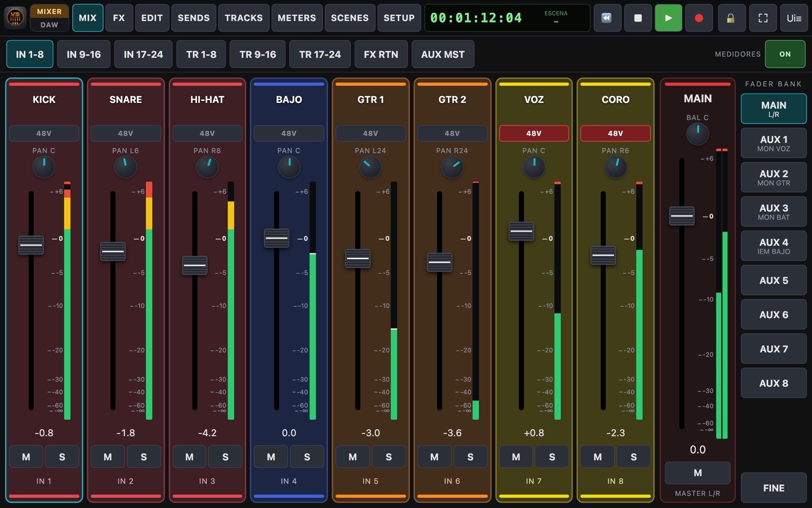Start playback with the green play button
Image resolution: width=812 pixels, height=508 pixels.
click(668, 18)
